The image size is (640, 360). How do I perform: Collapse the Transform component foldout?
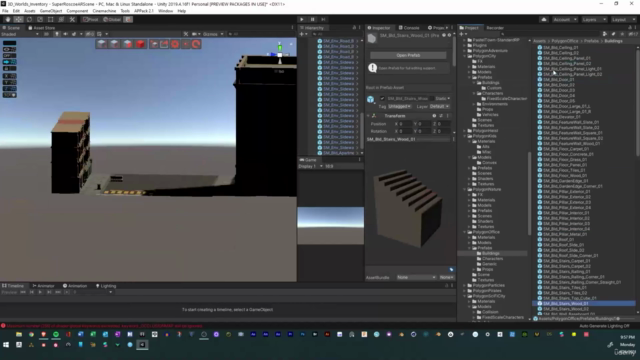click(x=368, y=116)
